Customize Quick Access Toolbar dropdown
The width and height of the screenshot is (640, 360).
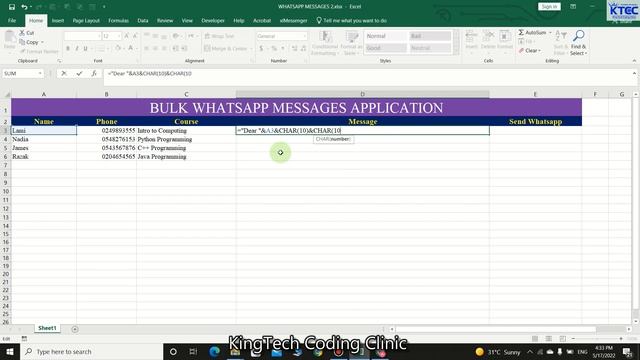[x=104, y=7]
